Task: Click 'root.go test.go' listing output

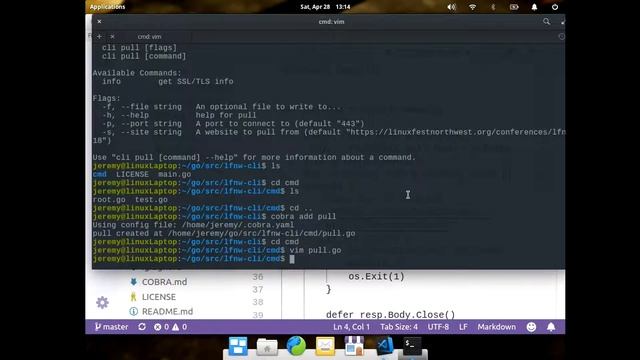Action: tap(130, 200)
